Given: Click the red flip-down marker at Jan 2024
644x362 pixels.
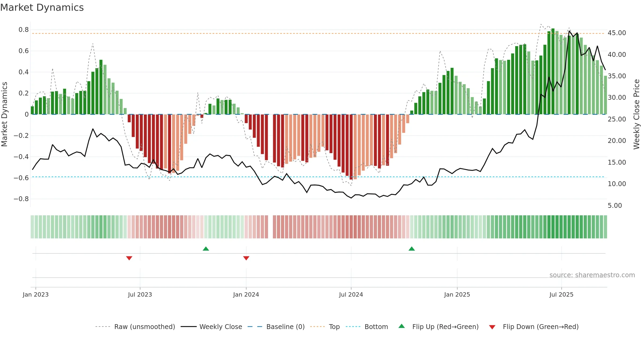Looking at the screenshot, I should point(246,258).
